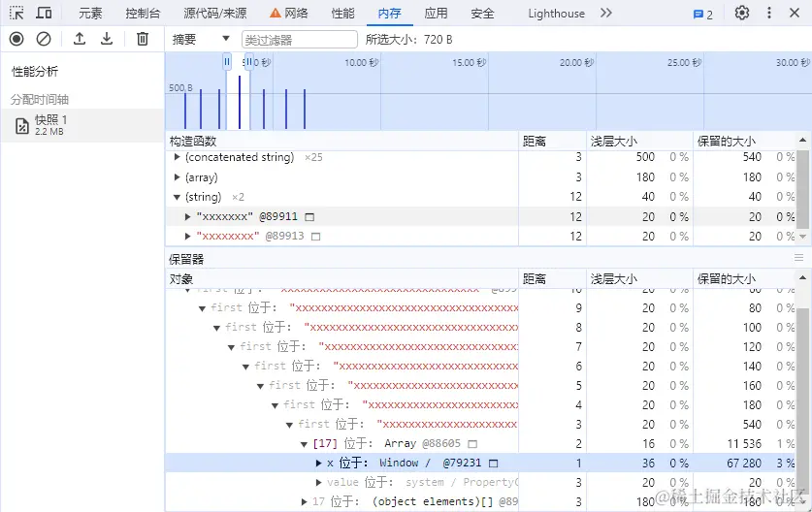This screenshot has width=812, height=512.
Task: Select the tallest allocation bar in the timeline
Action: tap(240, 102)
